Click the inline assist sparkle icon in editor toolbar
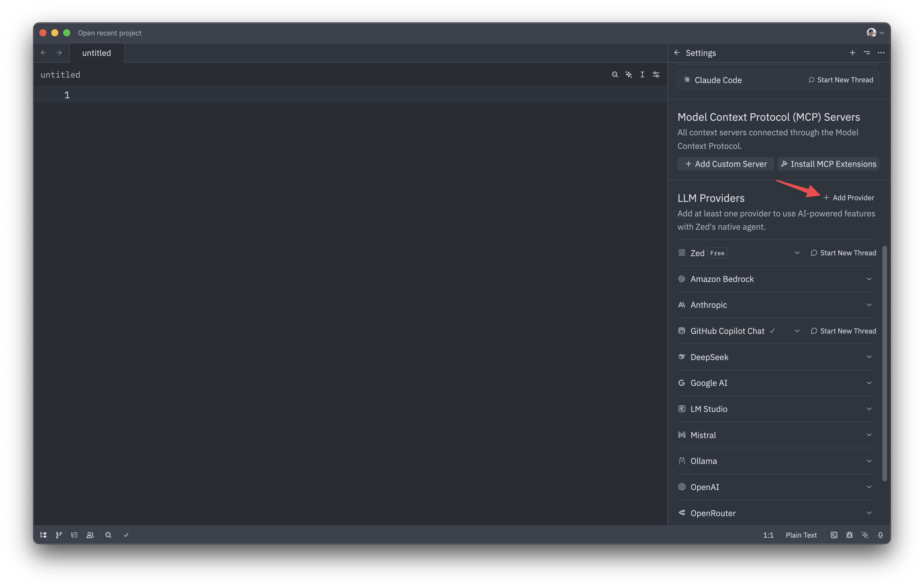The width and height of the screenshot is (924, 588). 628,74
